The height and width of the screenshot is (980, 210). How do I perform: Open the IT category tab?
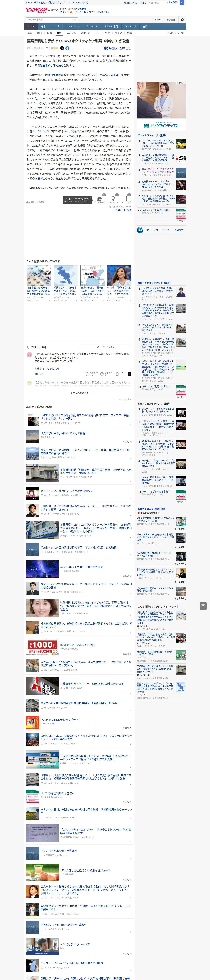[x=98, y=33]
